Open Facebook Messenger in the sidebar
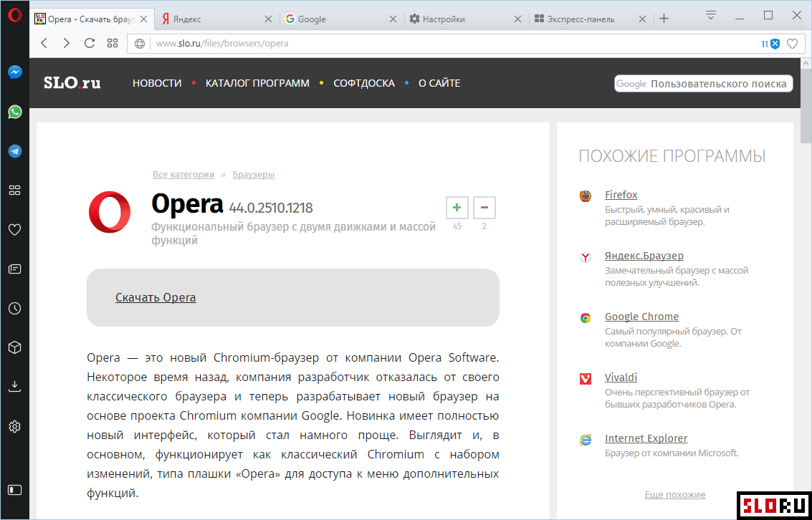This screenshot has height=520, width=812. tap(15, 72)
